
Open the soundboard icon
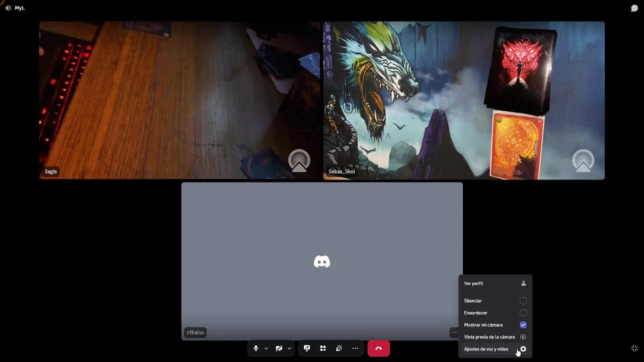[x=339, y=348]
